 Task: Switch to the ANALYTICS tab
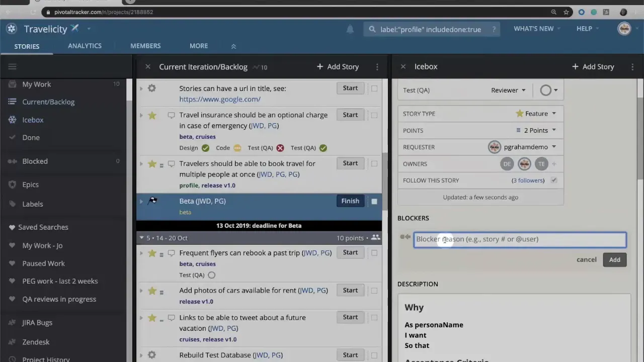coord(85,46)
